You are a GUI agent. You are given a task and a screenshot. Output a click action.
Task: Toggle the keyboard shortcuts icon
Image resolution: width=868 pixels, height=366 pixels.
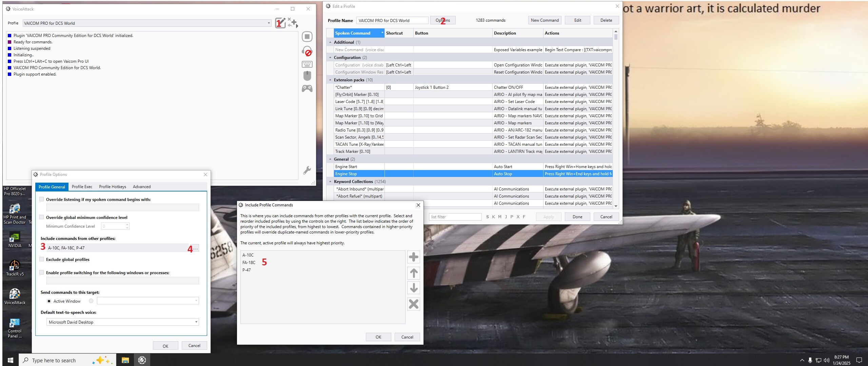(x=307, y=64)
